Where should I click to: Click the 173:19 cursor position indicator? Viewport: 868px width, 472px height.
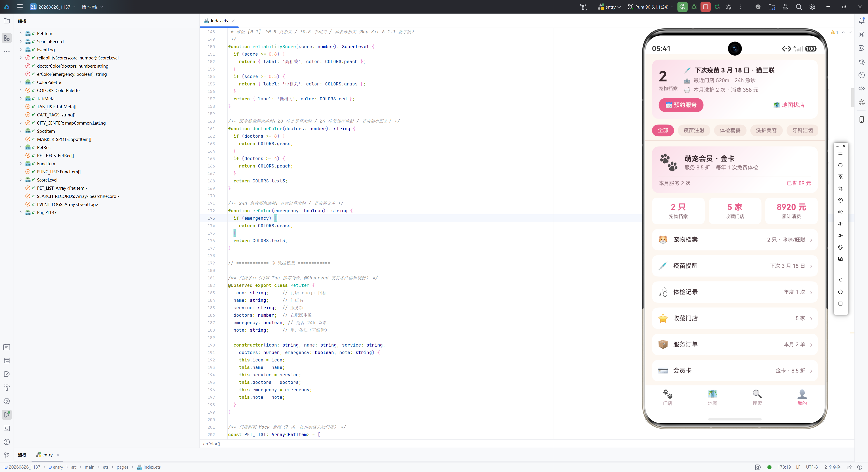(x=784, y=467)
